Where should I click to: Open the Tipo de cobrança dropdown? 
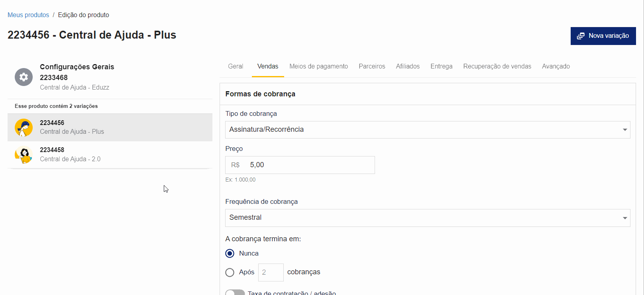click(x=427, y=130)
